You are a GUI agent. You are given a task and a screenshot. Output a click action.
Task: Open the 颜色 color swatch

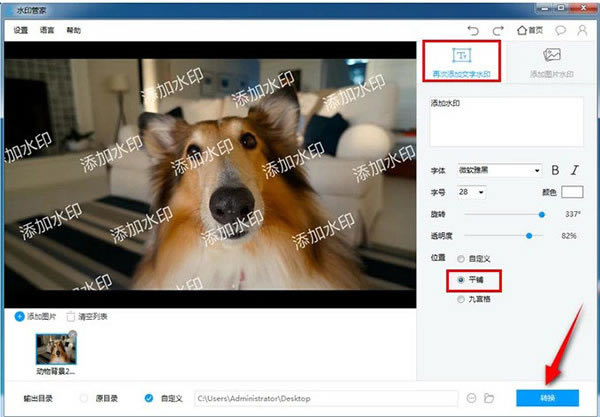point(571,191)
